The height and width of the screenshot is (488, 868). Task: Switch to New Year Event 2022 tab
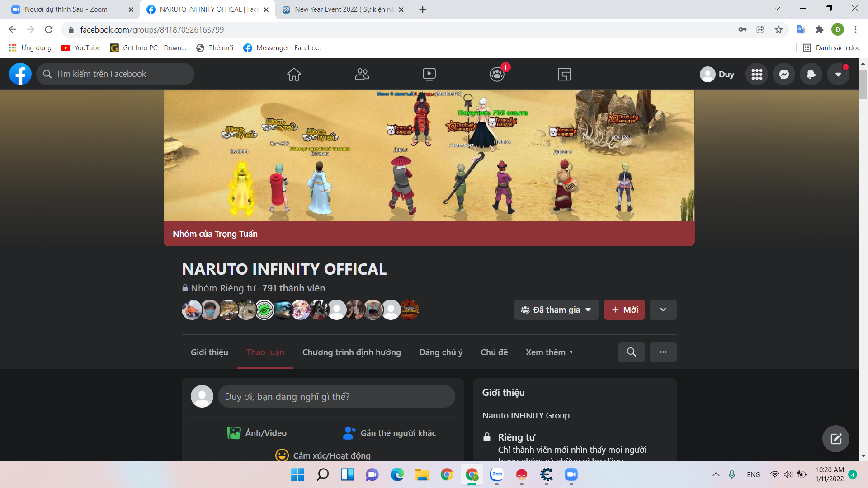[x=344, y=9]
